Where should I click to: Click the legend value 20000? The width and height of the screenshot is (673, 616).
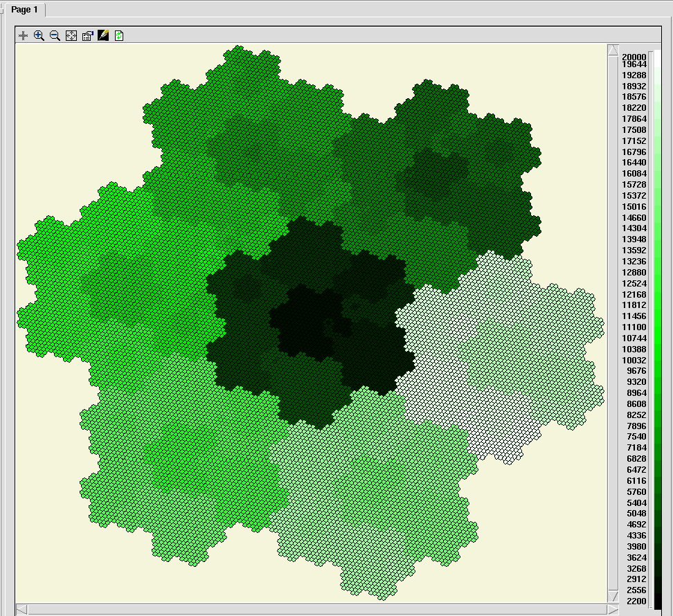click(634, 57)
